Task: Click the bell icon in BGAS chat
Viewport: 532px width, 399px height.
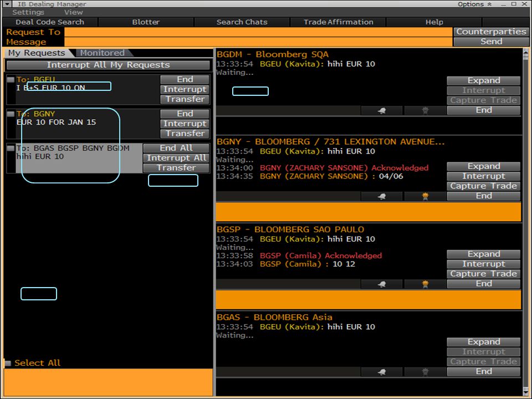Action: point(382,372)
